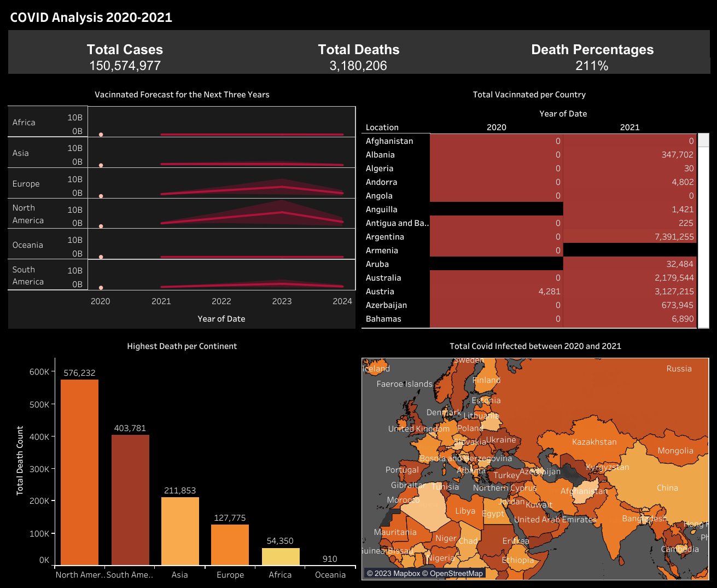Select Kazakhstan on the map
The width and height of the screenshot is (717, 588).
594,441
